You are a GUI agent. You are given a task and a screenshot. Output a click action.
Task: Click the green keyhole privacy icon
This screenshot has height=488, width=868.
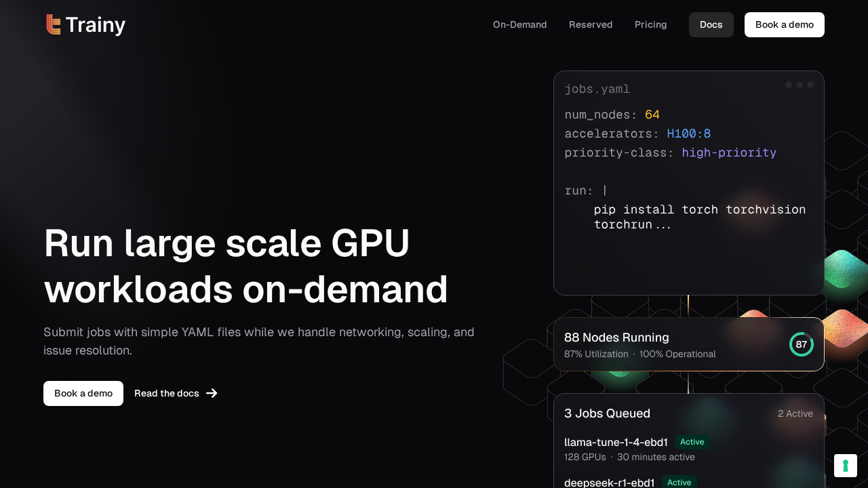point(846,466)
